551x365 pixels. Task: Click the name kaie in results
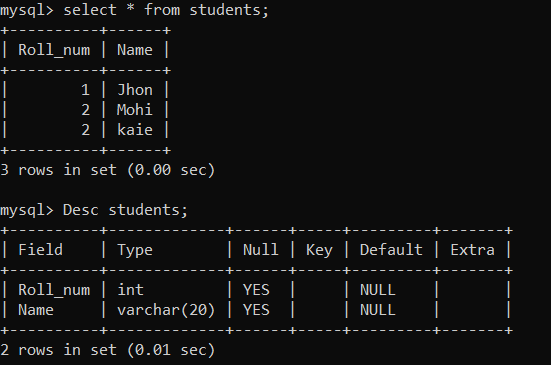click(x=135, y=130)
